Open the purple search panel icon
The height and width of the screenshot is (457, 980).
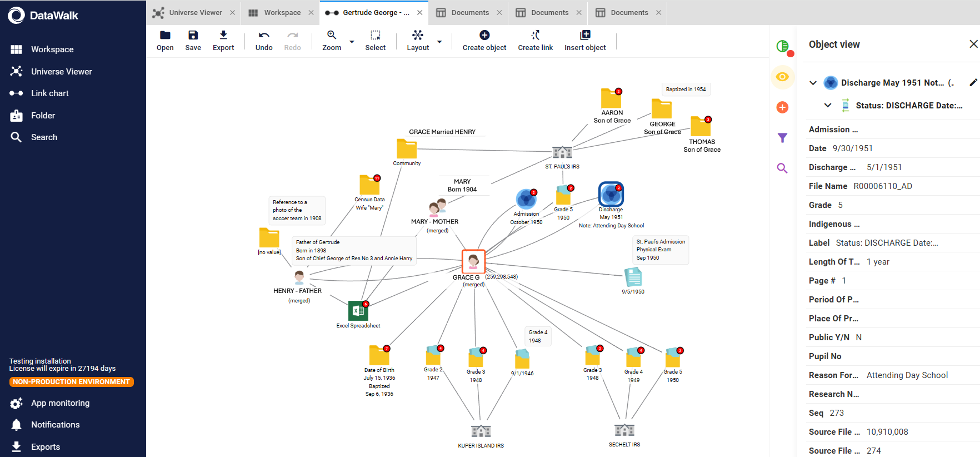coord(782,168)
